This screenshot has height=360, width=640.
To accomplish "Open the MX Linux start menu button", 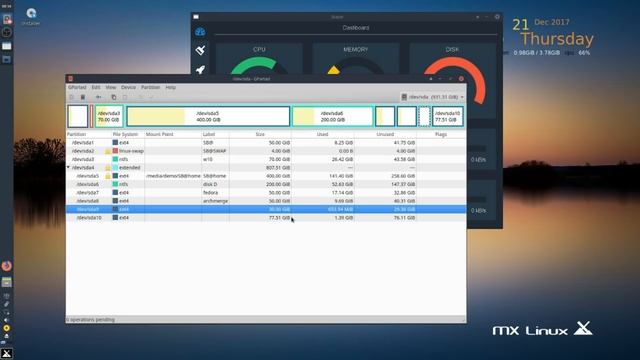I will [x=7, y=353].
